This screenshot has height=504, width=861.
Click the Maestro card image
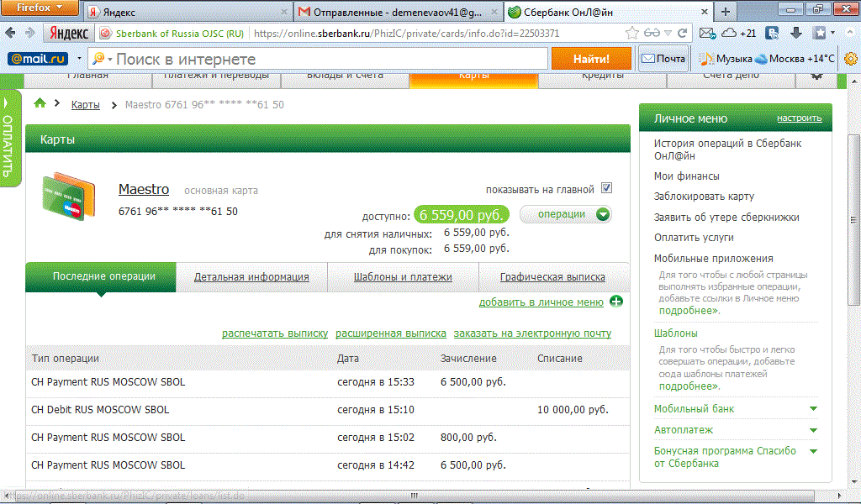click(69, 197)
